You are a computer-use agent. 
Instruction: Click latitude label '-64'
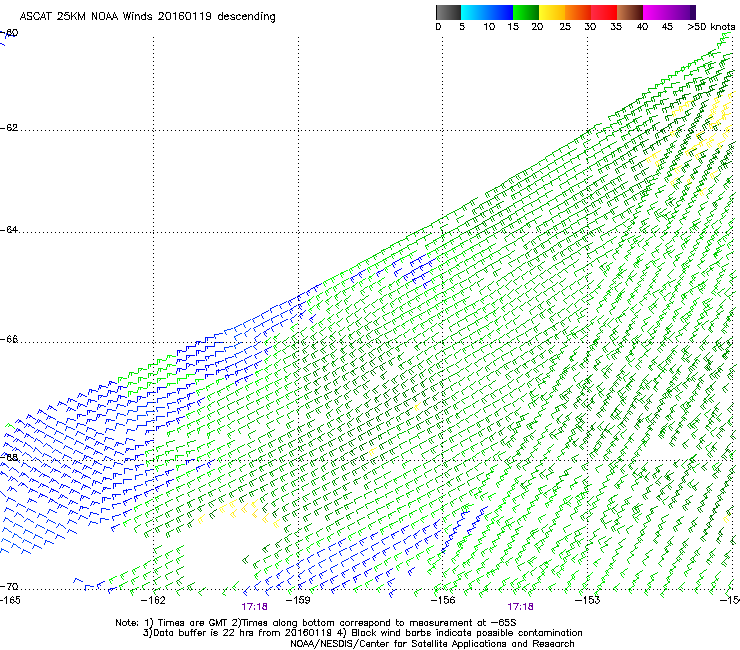pyautogui.click(x=9, y=230)
